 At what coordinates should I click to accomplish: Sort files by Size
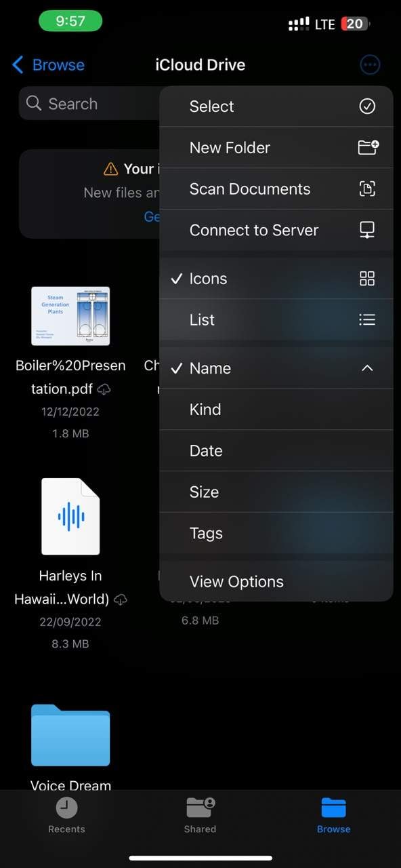click(x=276, y=492)
